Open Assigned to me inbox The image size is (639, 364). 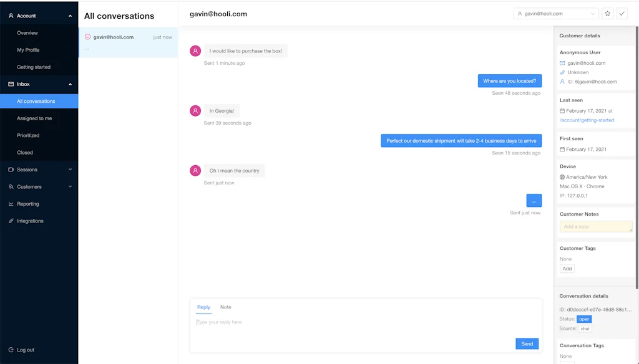click(x=34, y=118)
